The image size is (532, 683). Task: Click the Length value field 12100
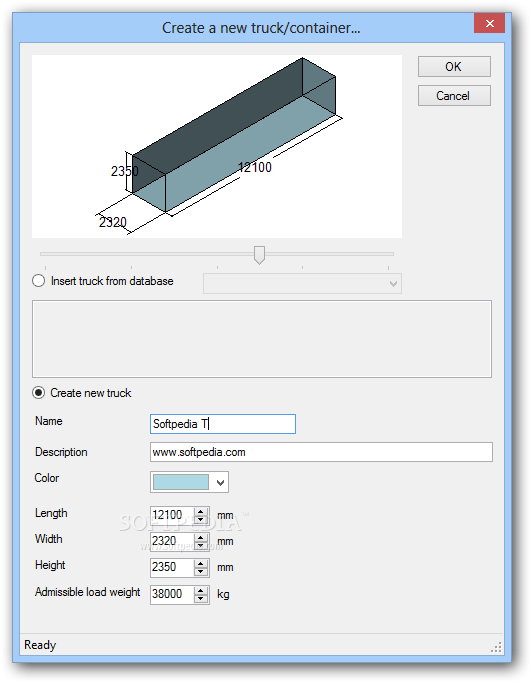tap(172, 515)
